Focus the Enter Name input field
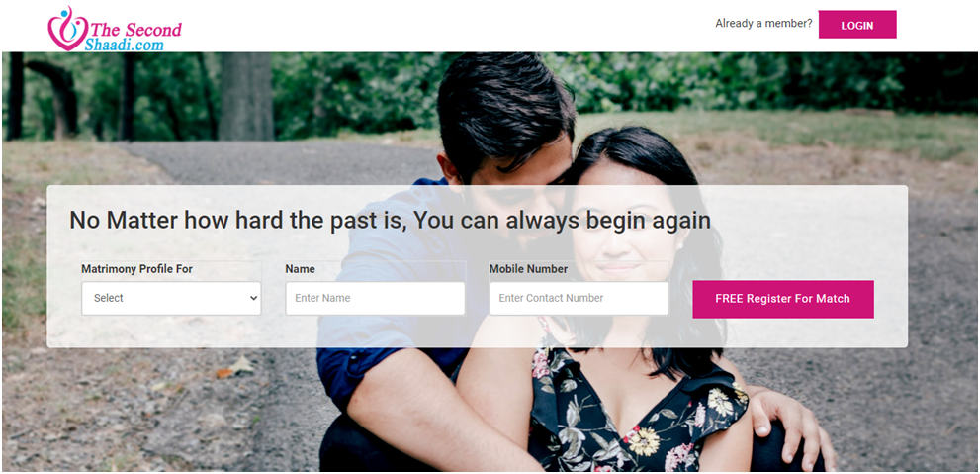This screenshot has height=474, width=980. point(375,298)
